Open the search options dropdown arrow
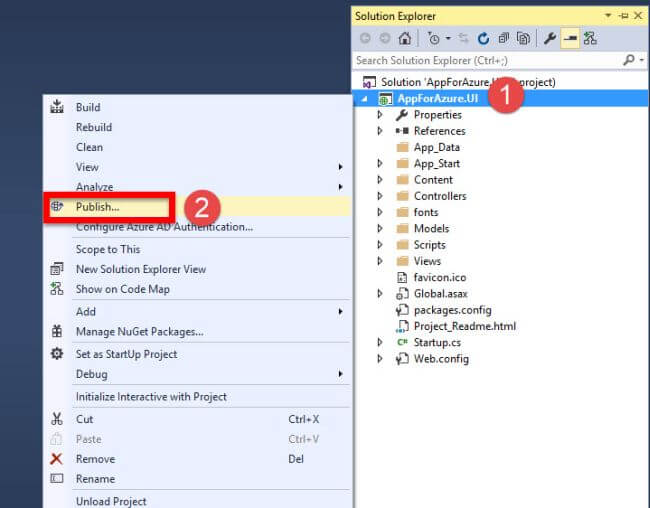This screenshot has width=650, height=508. tap(642, 60)
